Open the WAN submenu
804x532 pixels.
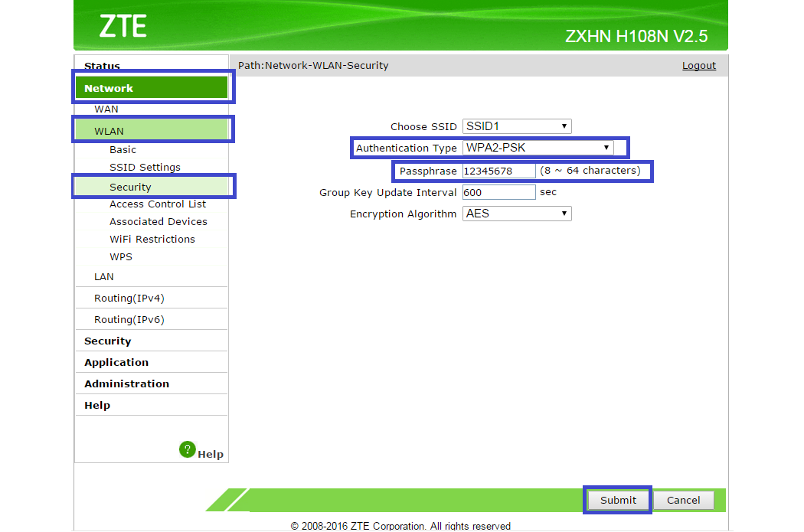coord(106,109)
